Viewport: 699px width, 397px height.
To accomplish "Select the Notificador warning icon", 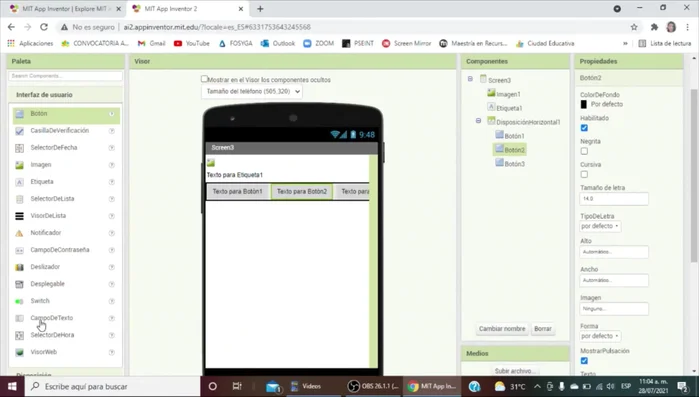I will (20, 233).
